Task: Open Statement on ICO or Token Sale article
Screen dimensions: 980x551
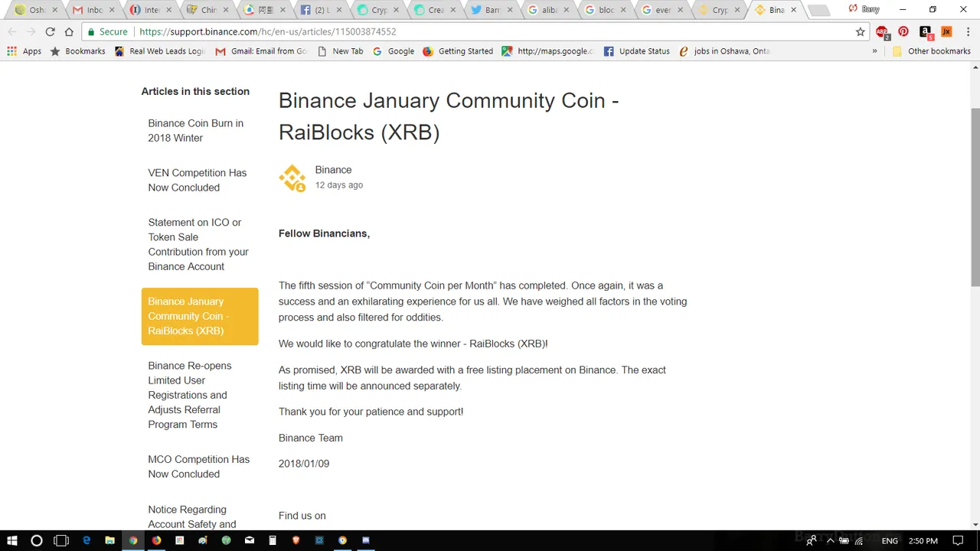Action: coord(198,245)
